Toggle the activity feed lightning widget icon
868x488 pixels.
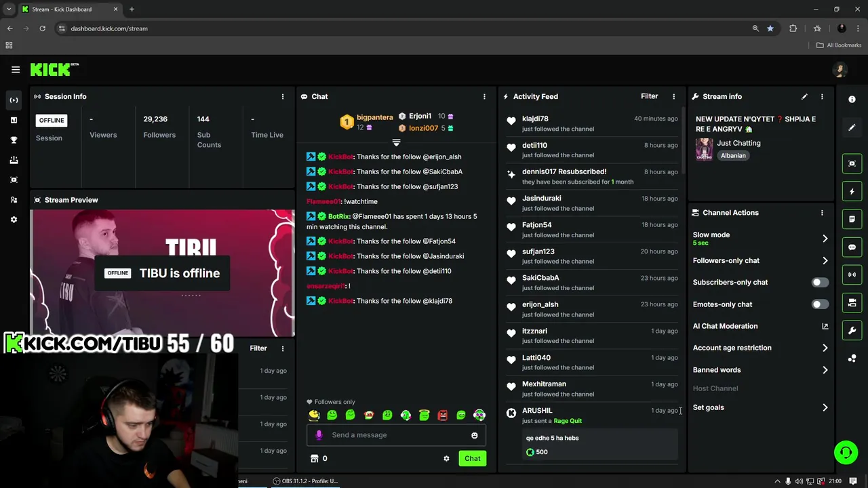(x=852, y=192)
